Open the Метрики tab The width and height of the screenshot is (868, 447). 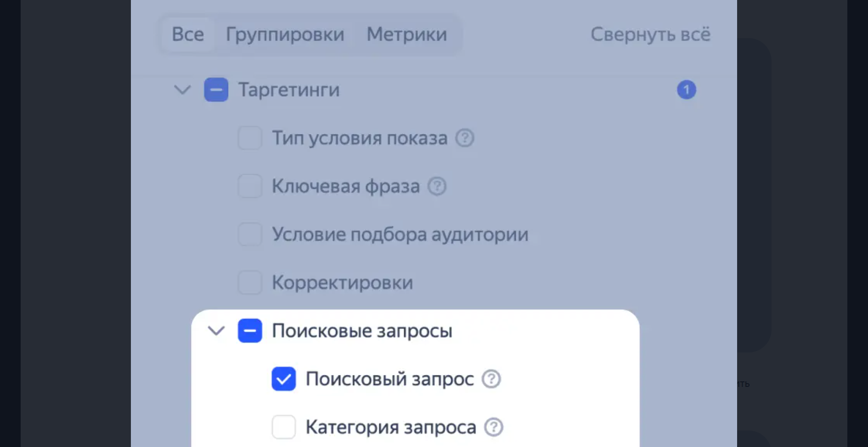tap(406, 34)
